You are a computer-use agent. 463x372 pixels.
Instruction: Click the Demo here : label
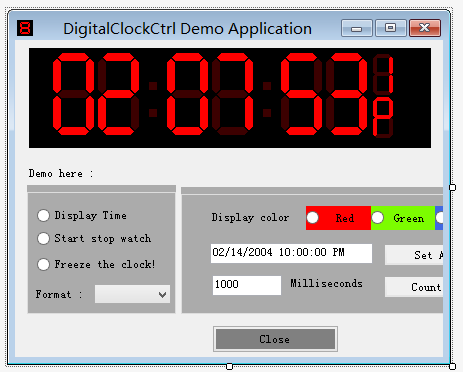[x=61, y=174]
